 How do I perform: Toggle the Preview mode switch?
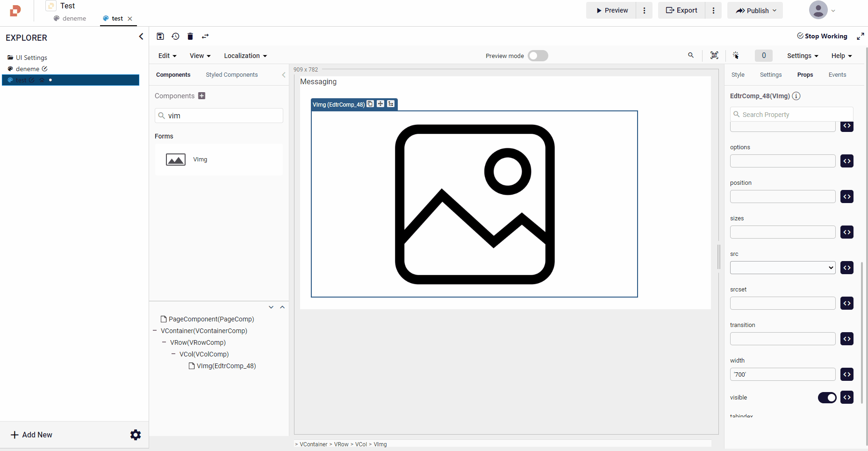tap(538, 56)
